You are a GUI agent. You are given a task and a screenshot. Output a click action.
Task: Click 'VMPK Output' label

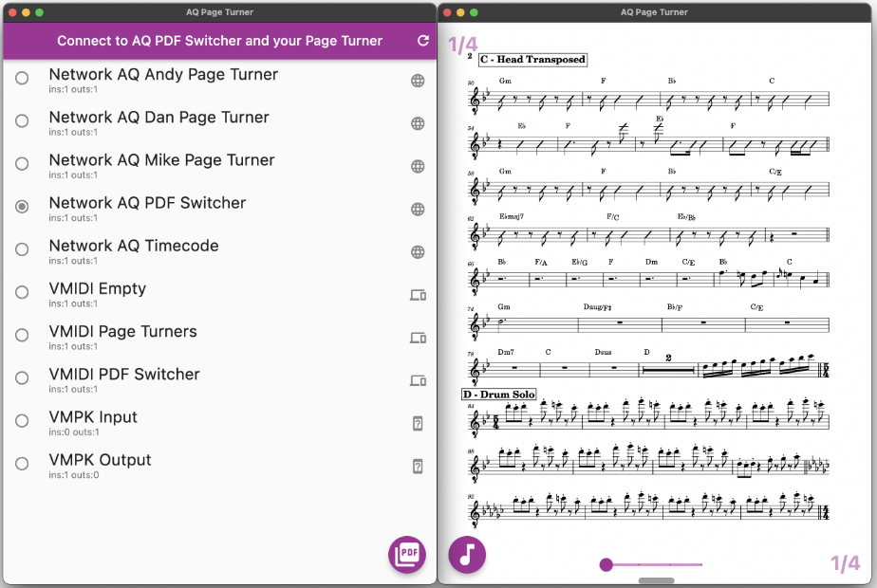tap(100, 460)
